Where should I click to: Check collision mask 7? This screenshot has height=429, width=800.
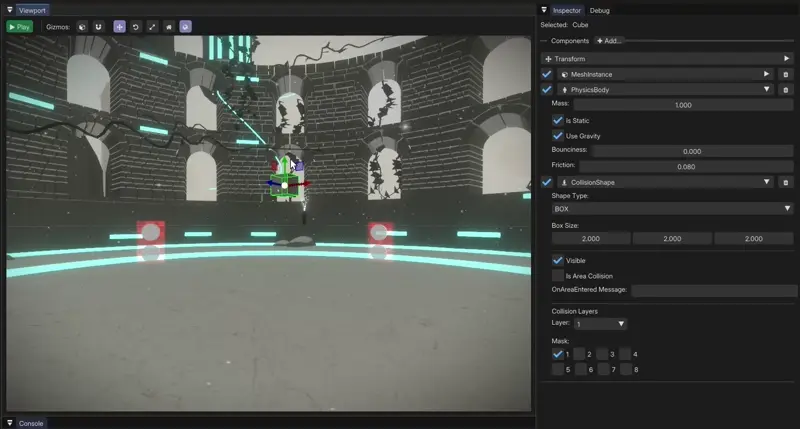click(x=604, y=369)
